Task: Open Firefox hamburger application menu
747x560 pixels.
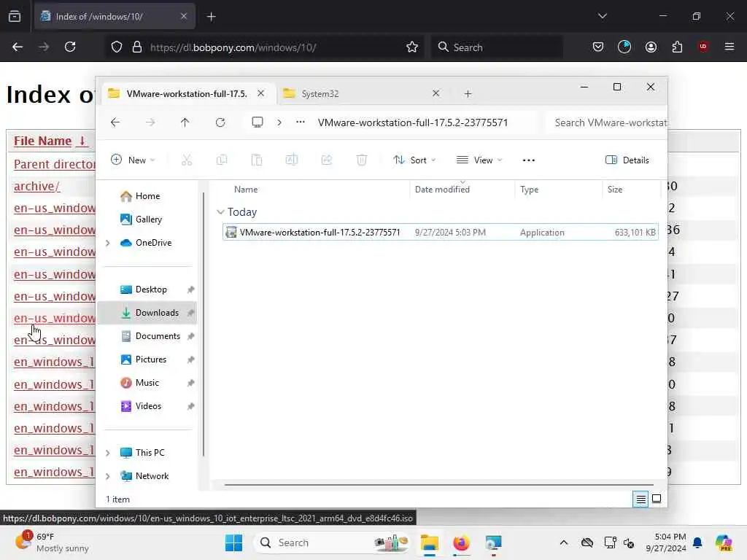Action: [729, 47]
